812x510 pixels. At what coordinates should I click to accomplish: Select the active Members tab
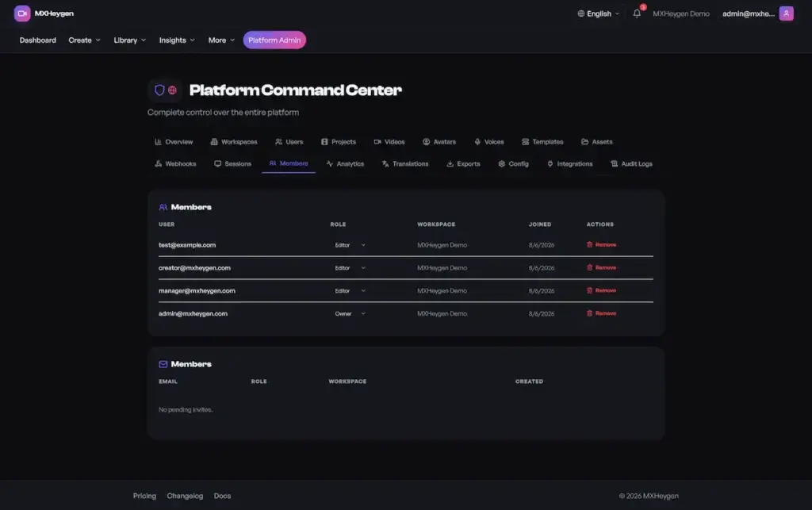[x=289, y=163]
